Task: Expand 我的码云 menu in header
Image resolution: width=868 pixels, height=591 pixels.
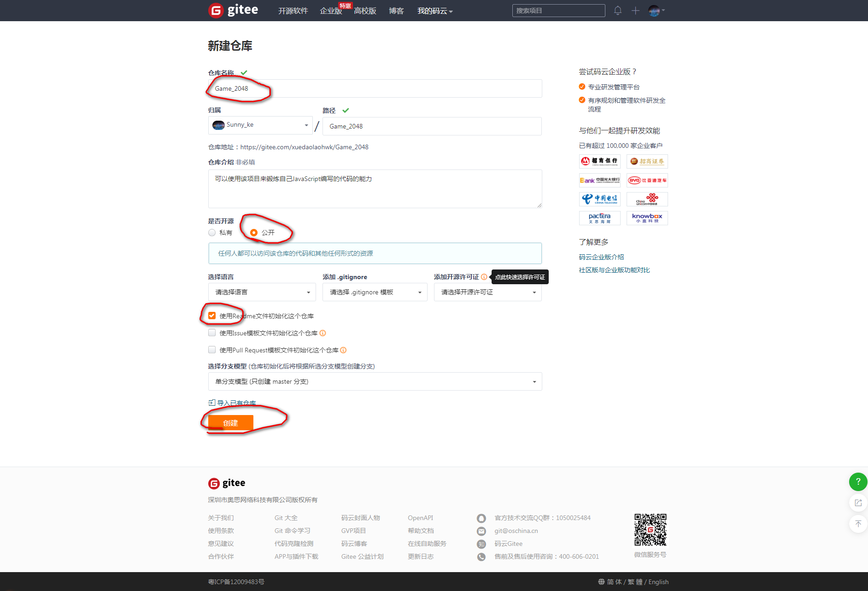Action: pos(435,11)
